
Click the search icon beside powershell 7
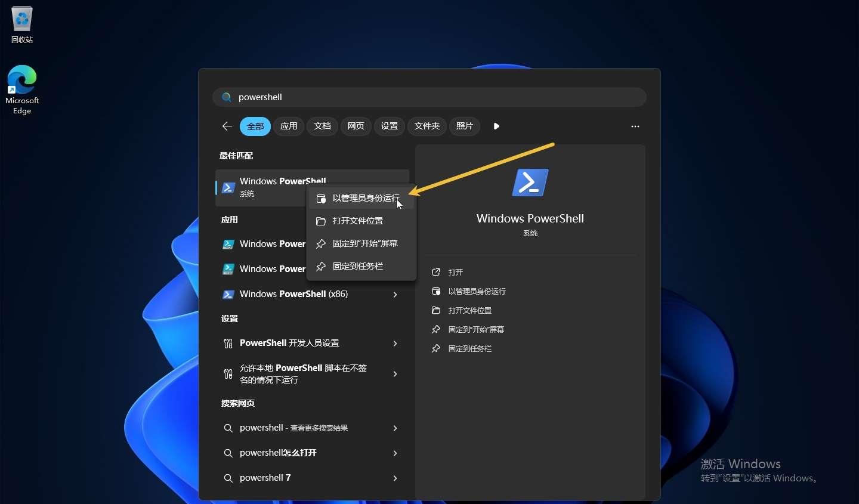pyautogui.click(x=228, y=478)
